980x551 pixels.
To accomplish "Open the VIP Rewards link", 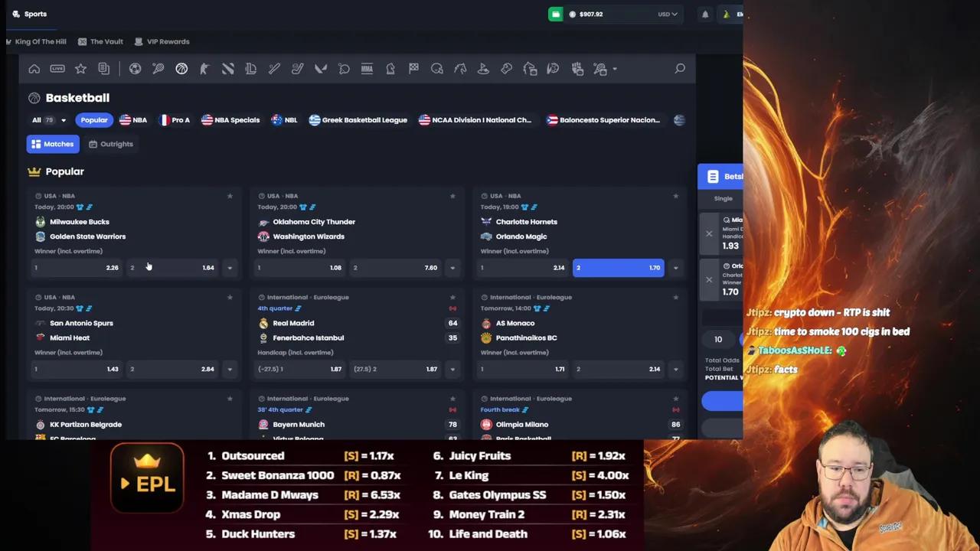I will (162, 41).
